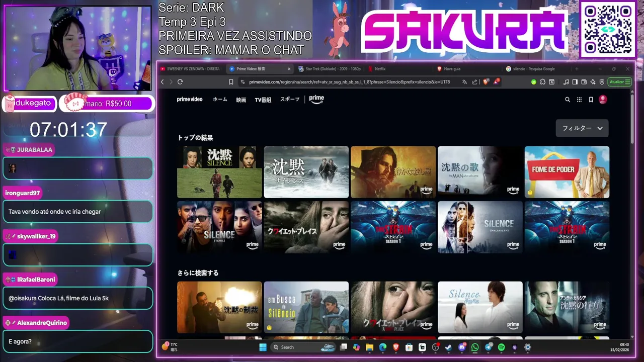Open Microsoft Edge from the taskbar

pos(382,347)
